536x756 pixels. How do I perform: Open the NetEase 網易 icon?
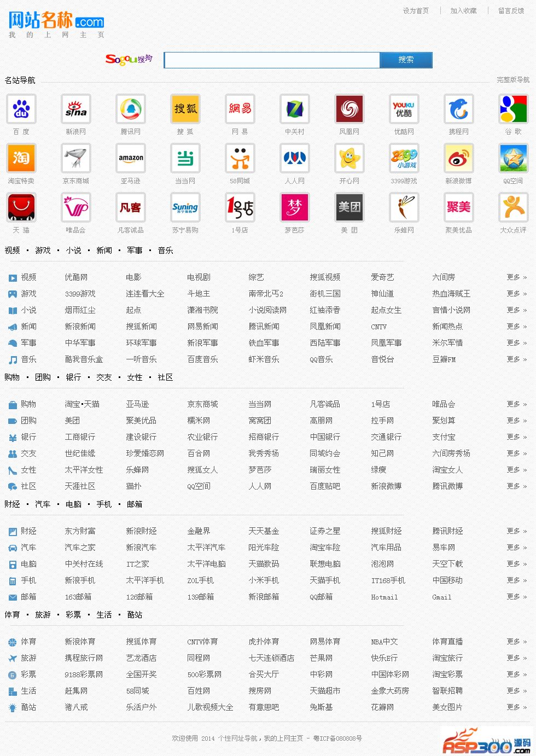[x=240, y=109]
